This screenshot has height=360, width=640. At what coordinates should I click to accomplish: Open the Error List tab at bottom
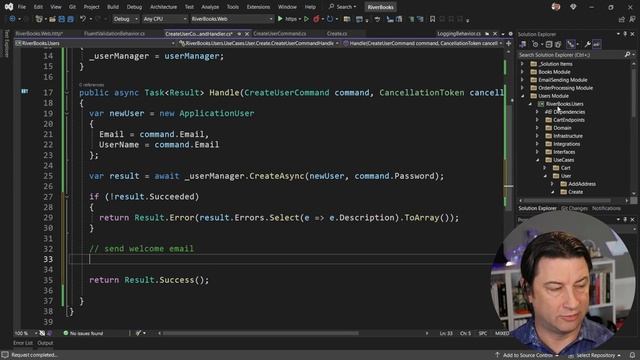(22, 343)
